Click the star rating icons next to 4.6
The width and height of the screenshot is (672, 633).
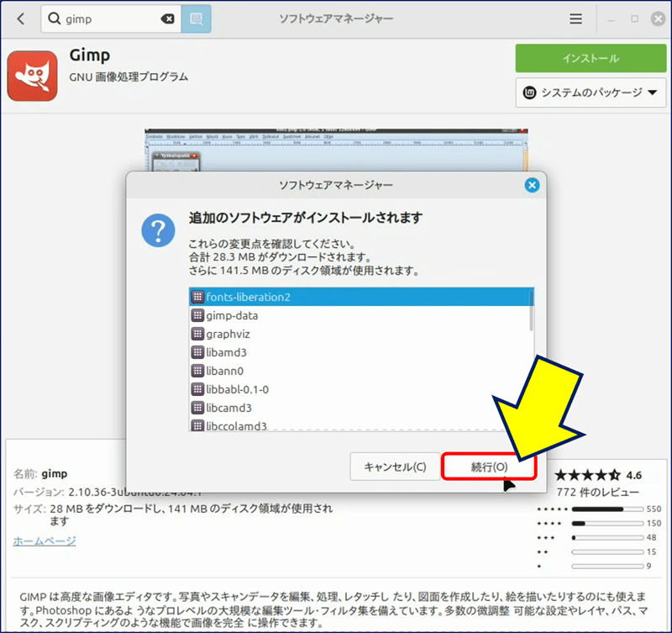[587, 475]
